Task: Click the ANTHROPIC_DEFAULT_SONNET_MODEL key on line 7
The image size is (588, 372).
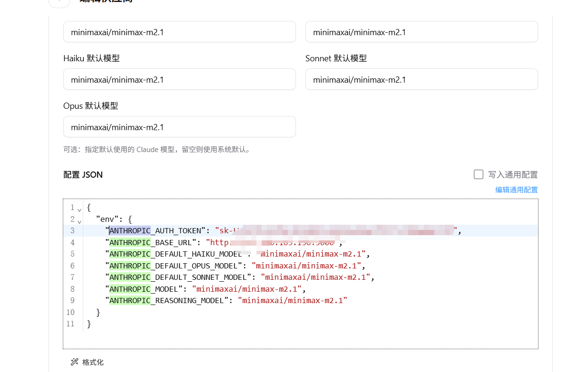Action: [x=178, y=277]
